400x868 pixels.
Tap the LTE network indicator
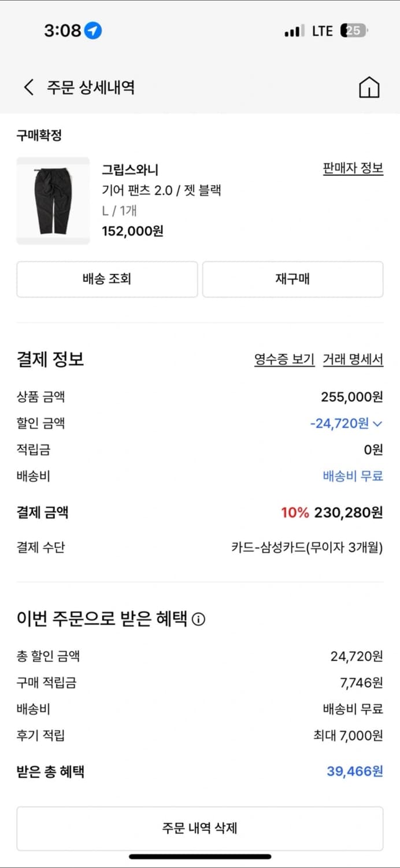[x=322, y=31]
